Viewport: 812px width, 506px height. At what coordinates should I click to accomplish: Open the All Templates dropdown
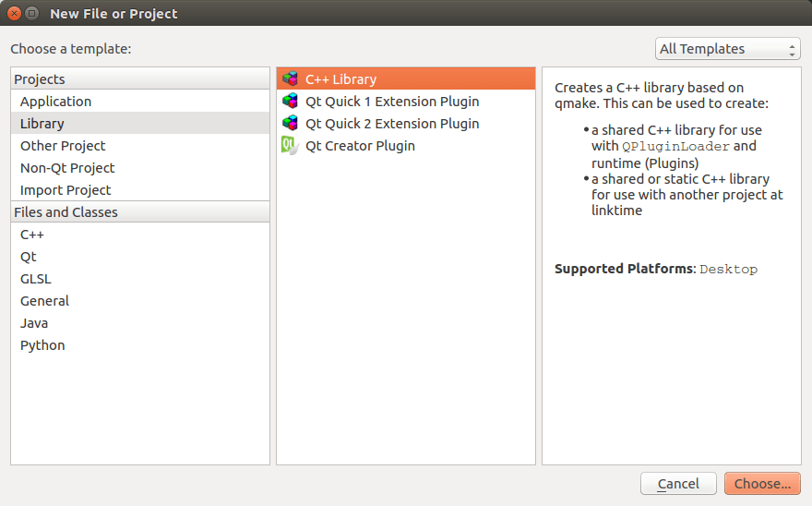(x=728, y=49)
